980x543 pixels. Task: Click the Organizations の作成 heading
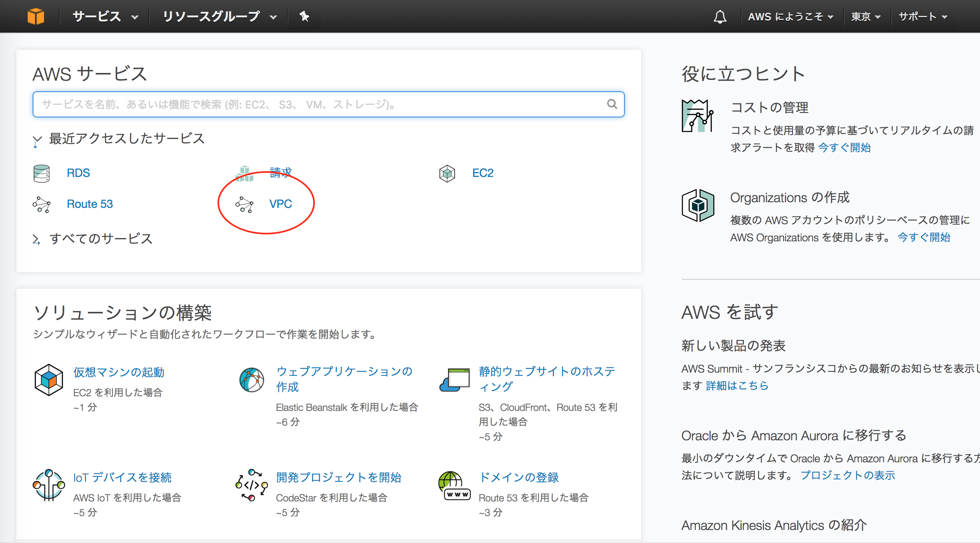point(790,198)
